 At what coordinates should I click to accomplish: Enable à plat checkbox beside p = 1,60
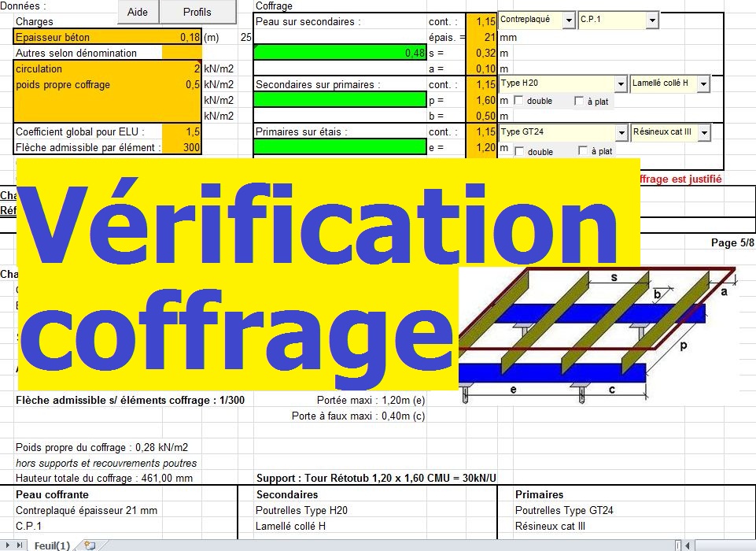coord(579,101)
